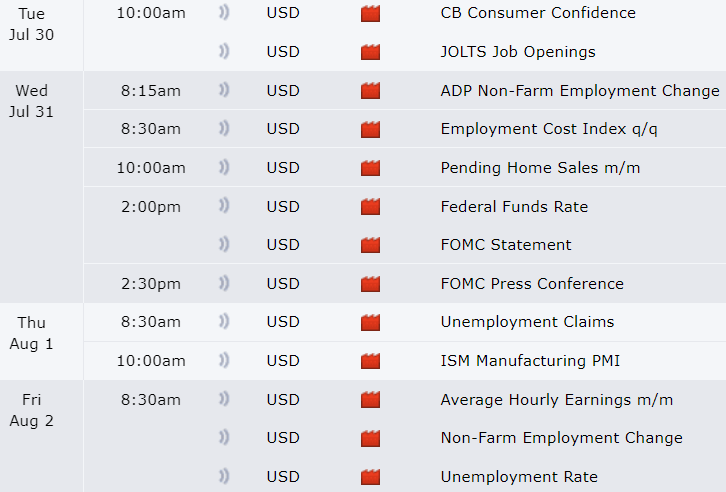The width and height of the screenshot is (726, 492).
Task: Click the sound icon in the Pending Home Sales row
Action: tap(224, 168)
